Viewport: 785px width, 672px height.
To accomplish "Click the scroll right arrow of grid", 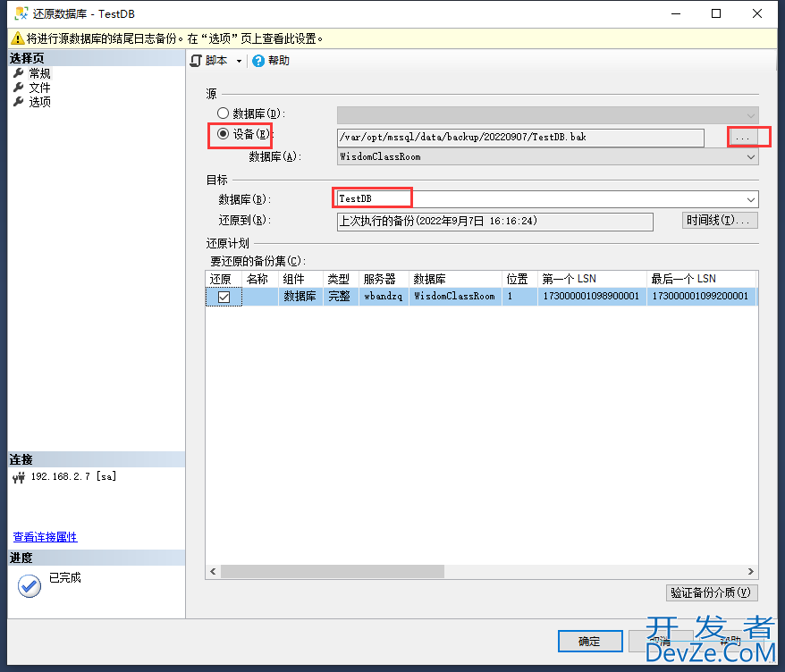I will [x=750, y=571].
